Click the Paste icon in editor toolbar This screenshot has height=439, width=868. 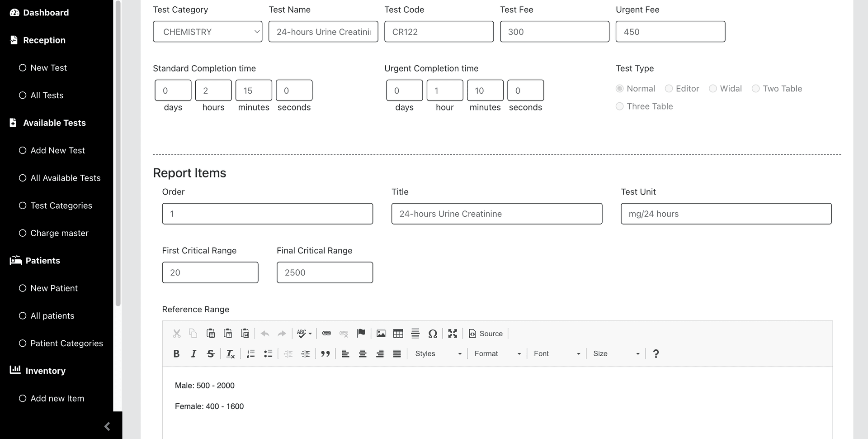click(211, 334)
